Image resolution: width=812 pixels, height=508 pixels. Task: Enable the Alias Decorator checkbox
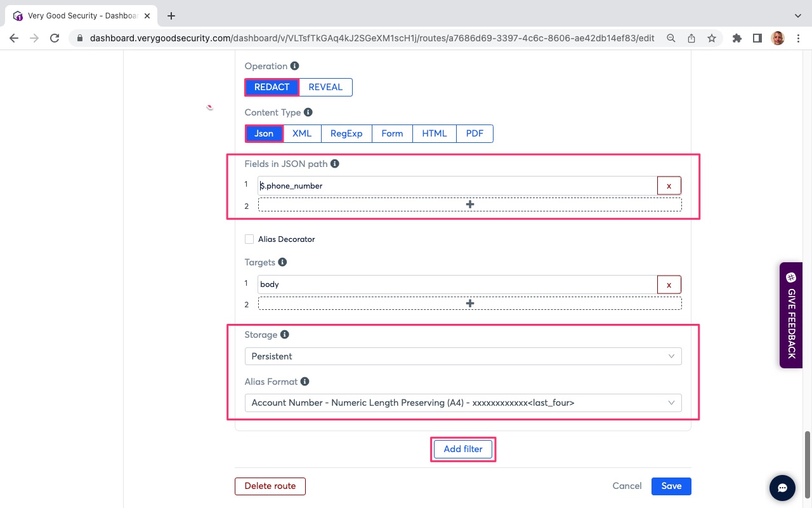click(249, 239)
